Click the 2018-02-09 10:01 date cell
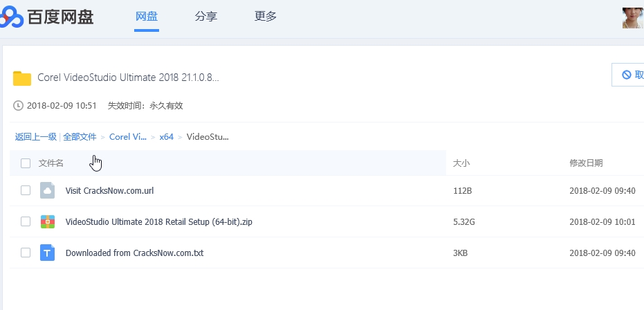 pyautogui.click(x=602, y=222)
